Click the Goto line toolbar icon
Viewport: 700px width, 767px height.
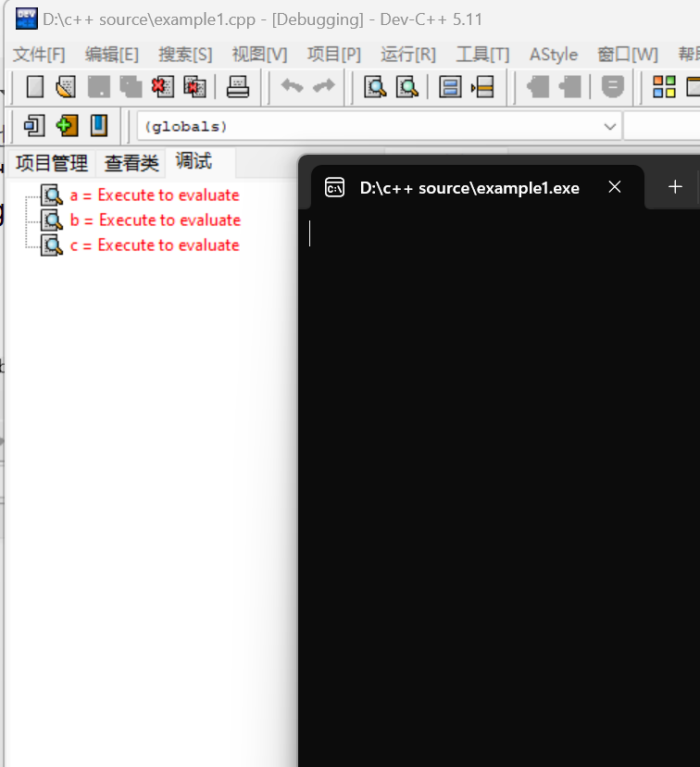tap(482, 87)
